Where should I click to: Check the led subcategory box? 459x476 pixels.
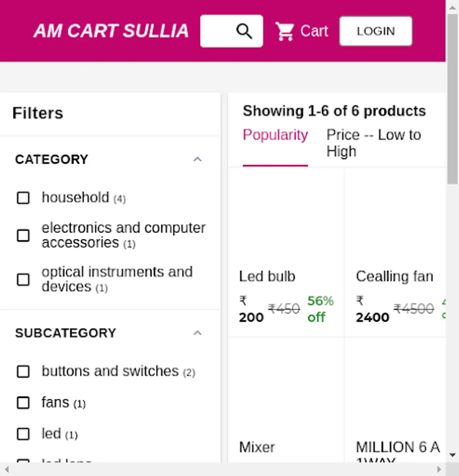23,434
